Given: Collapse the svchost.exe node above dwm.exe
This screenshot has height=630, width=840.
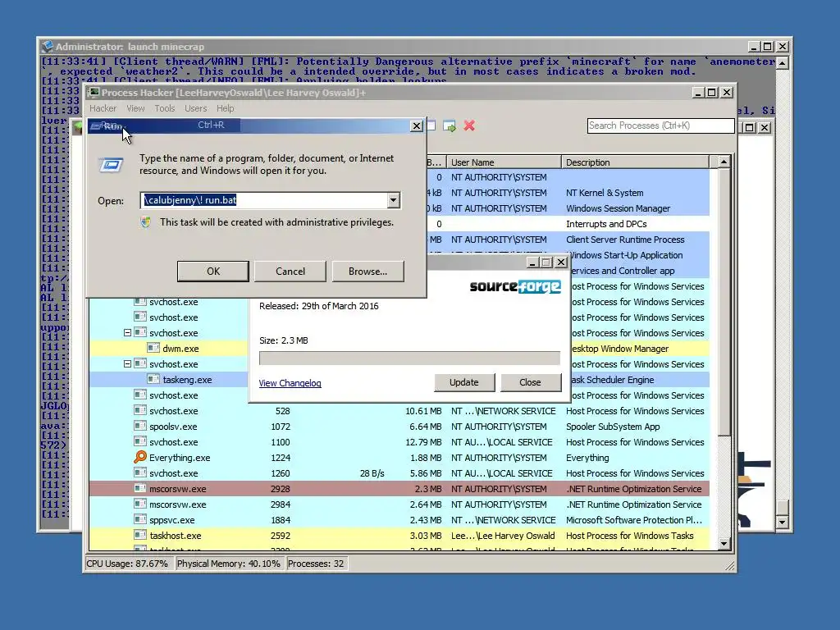Looking at the screenshot, I should coord(127,333).
